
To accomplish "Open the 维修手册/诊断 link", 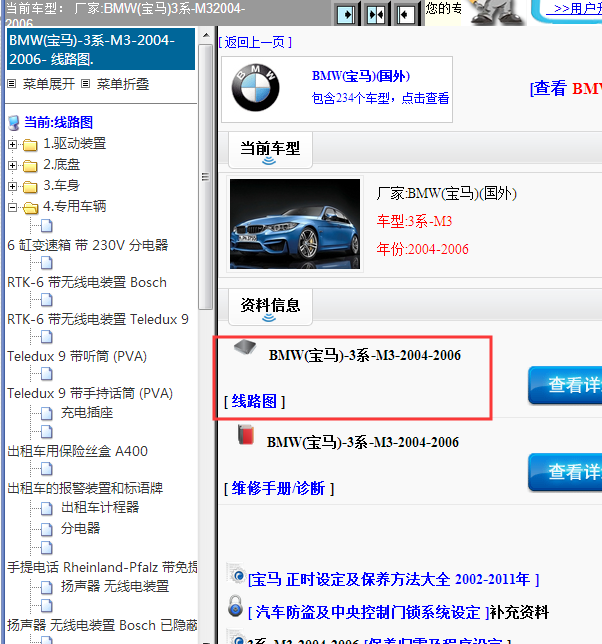I will pyautogui.click(x=278, y=488).
